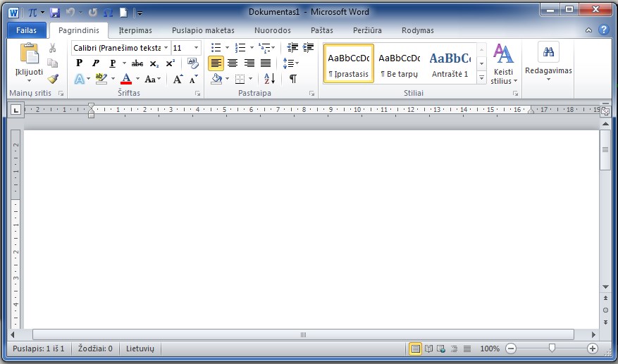Image resolution: width=618 pixels, height=364 pixels.
Task: Click the New Document icon in Quick Access toolbar
Action: pos(124,13)
